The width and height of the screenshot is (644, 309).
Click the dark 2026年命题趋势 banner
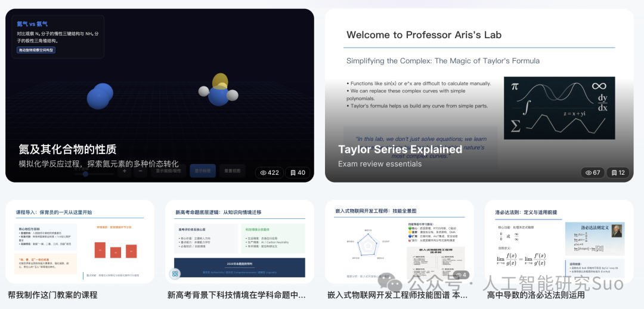pos(240,267)
